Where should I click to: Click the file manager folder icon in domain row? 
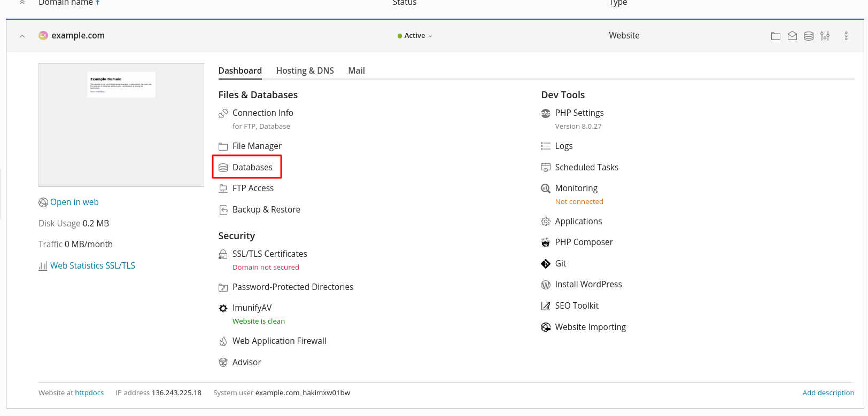[x=776, y=36]
